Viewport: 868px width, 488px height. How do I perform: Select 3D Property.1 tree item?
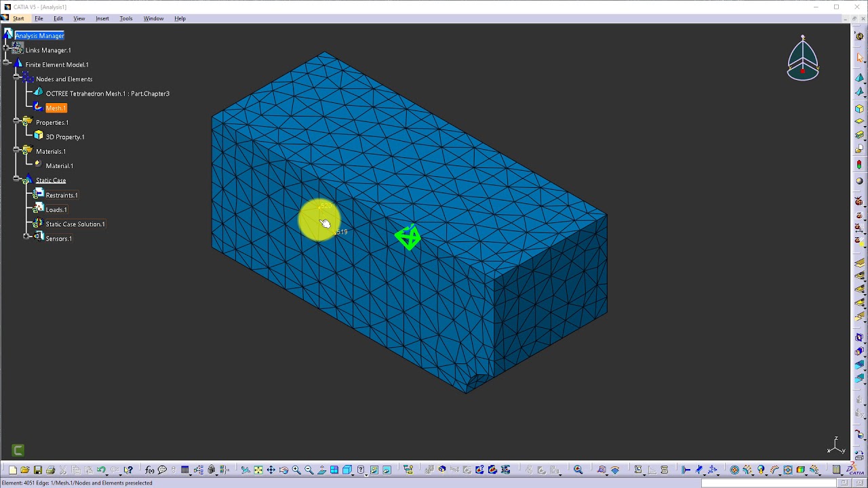[65, 137]
